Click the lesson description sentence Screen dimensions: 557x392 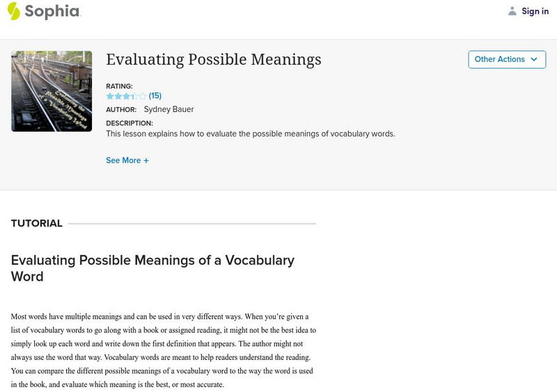tap(251, 134)
